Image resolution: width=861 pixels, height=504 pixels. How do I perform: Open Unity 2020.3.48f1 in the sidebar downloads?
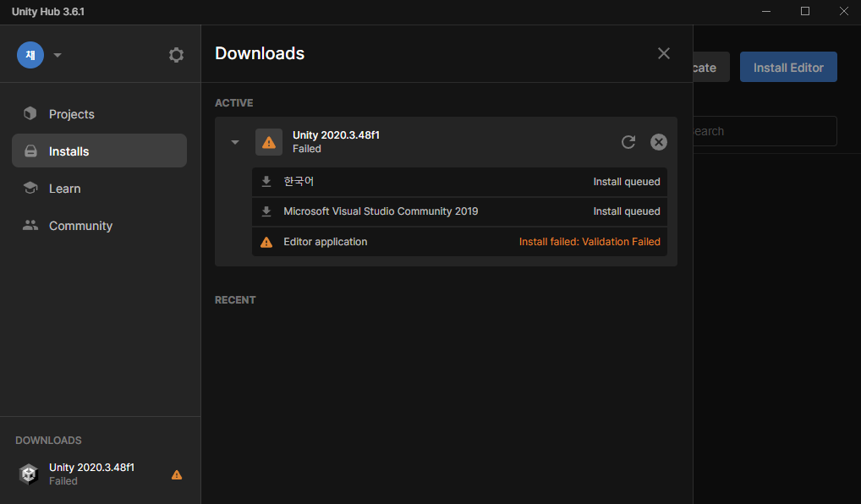coord(100,474)
